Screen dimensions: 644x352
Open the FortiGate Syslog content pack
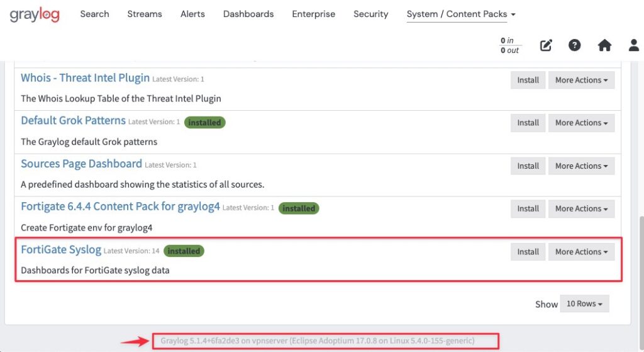click(x=61, y=249)
